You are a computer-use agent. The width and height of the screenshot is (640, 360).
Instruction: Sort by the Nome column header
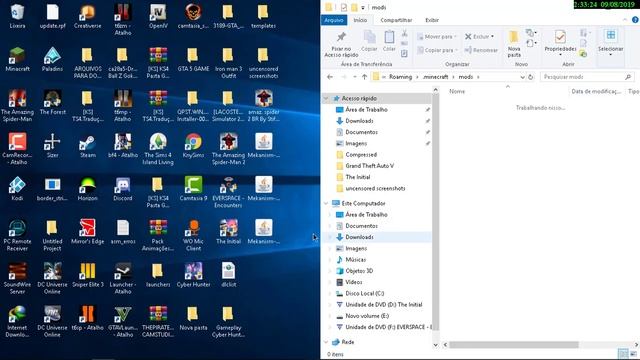pyautogui.click(x=457, y=91)
